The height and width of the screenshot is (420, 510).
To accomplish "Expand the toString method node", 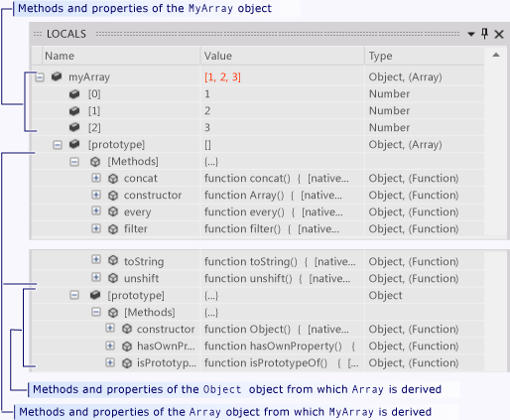I will tap(96, 259).
